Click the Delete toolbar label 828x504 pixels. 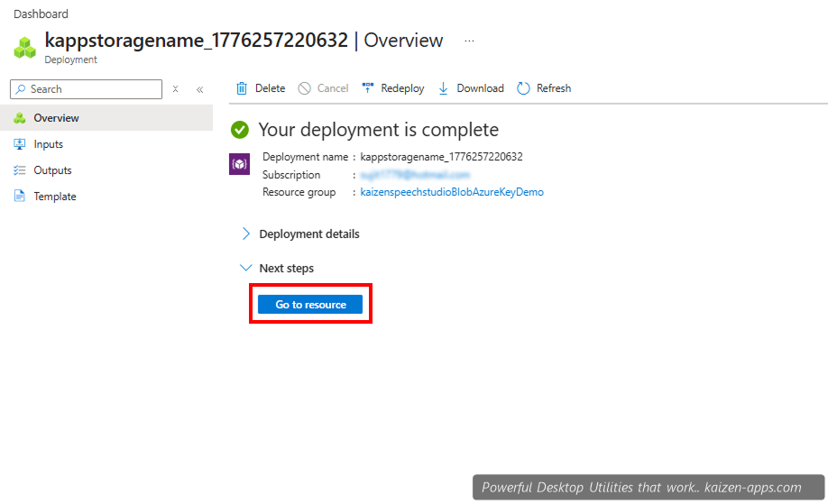270,88
